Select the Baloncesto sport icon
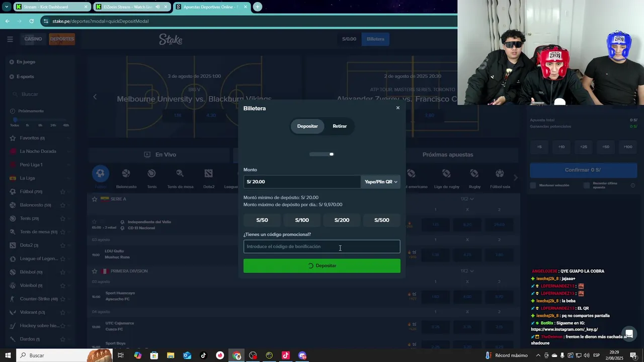The width and height of the screenshot is (644, 362). (126, 174)
